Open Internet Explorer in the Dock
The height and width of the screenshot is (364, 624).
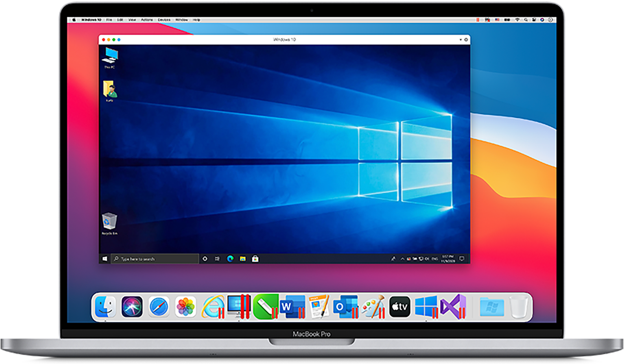pos(213,307)
